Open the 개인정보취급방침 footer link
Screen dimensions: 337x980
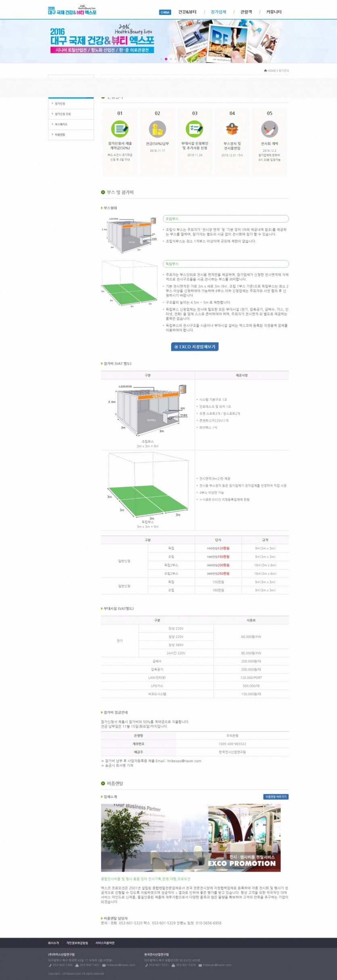point(77,943)
